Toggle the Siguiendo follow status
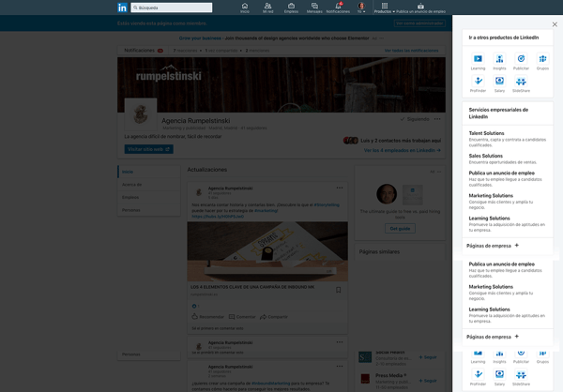 pos(415,119)
